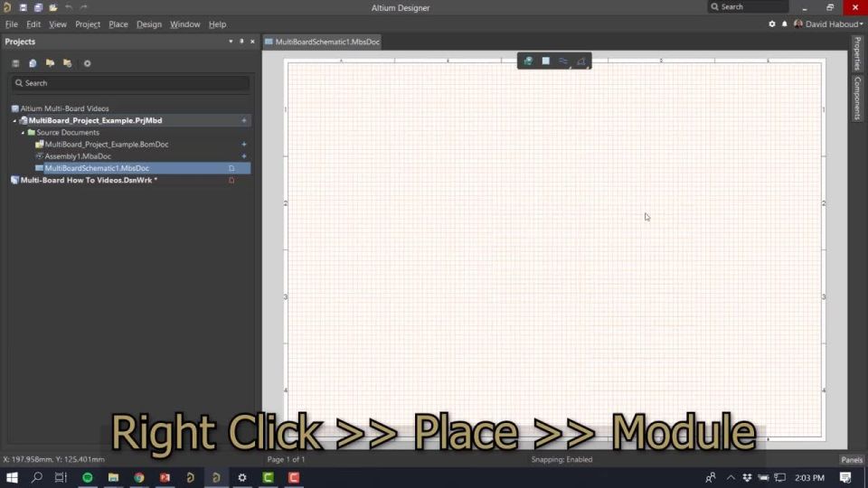Select the MultiBoardSchematic1.MbsDoc document tab
Screen dimensions: 868x488
(322, 42)
